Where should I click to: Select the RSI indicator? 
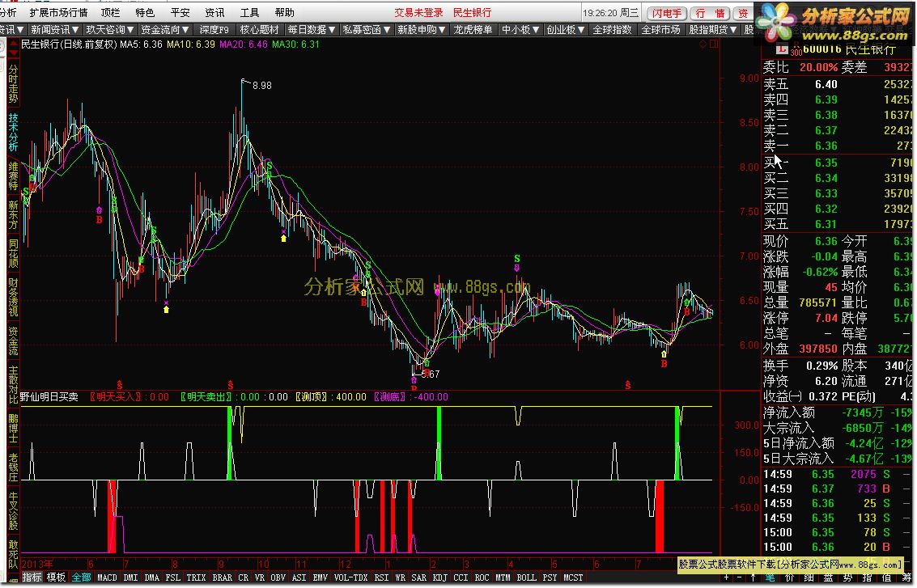pos(381,577)
